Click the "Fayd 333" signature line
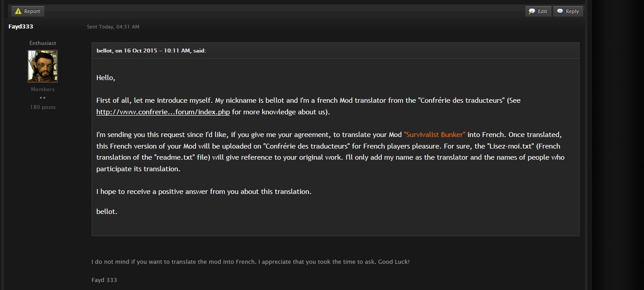644x290 pixels. click(x=104, y=280)
